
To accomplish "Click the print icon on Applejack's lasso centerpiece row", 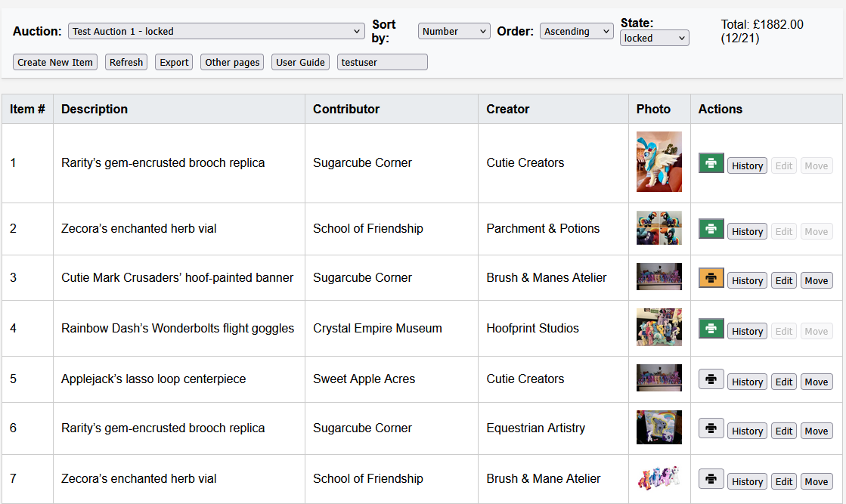I will coord(711,379).
